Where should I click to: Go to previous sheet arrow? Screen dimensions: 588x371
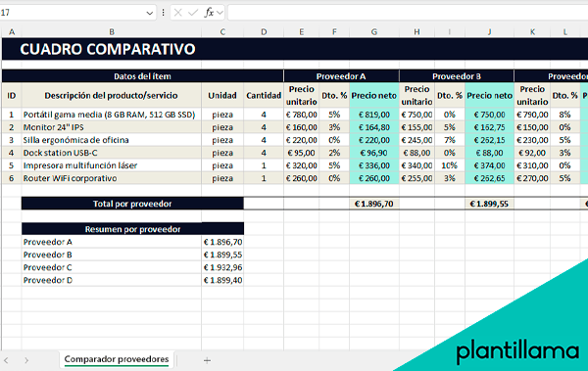click(x=6, y=360)
